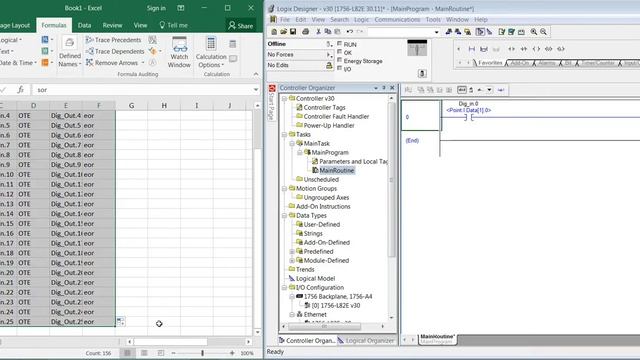This screenshot has height=360, width=640.
Task: Select the Timer/Counter instruction tab
Action: (x=598, y=63)
